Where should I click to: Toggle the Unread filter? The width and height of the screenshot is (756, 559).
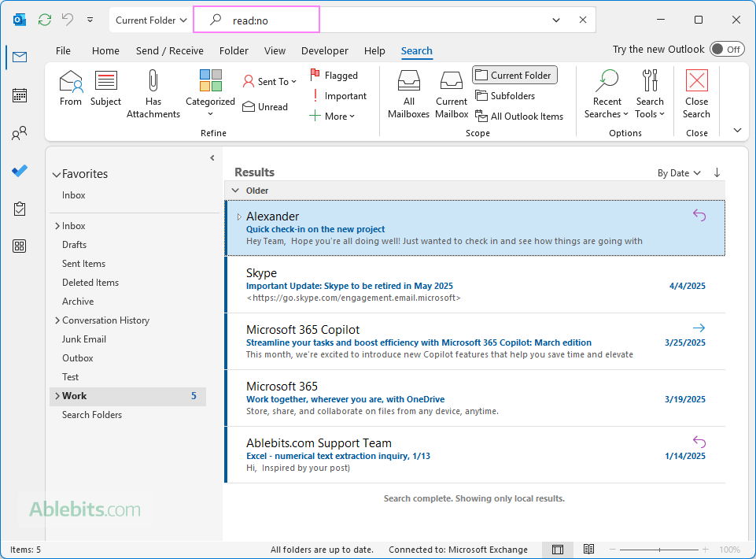265,107
